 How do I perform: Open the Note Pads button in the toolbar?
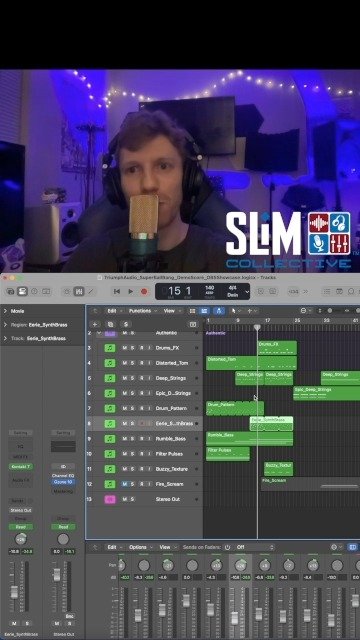[x=339, y=291]
